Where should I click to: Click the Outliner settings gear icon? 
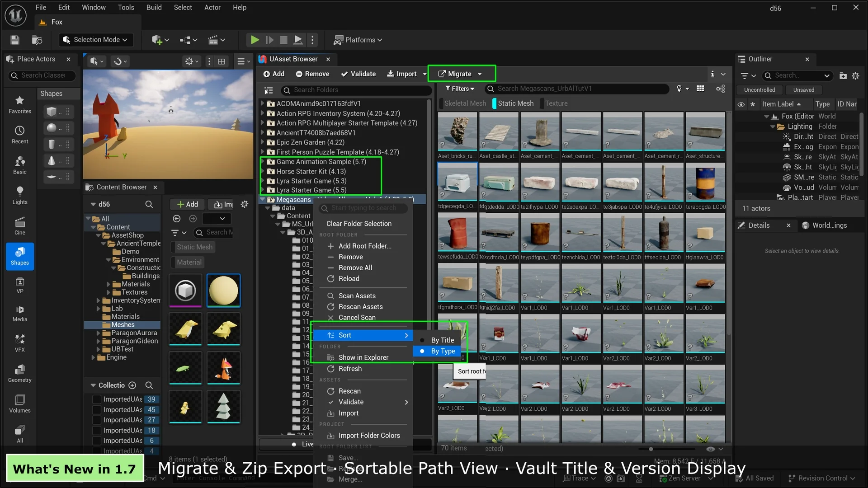coord(855,76)
